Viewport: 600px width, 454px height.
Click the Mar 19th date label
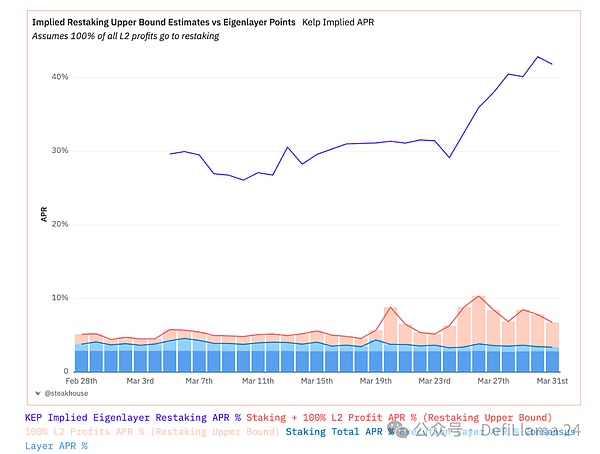376,381
